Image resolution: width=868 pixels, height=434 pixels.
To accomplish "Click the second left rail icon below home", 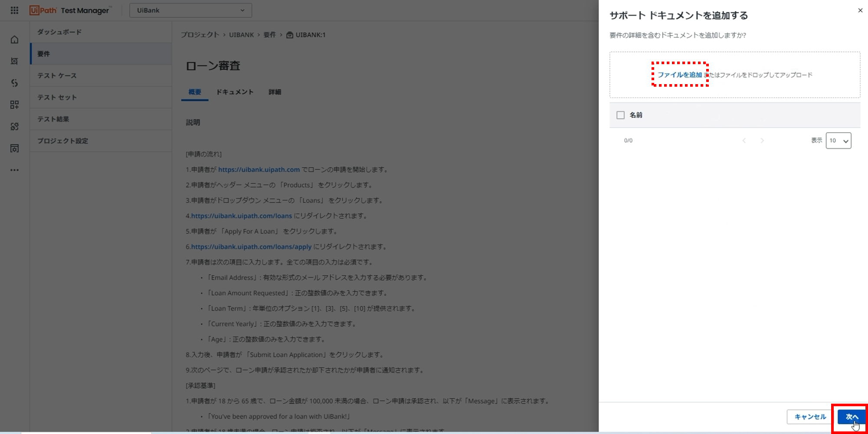I will pyautogui.click(x=14, y=61).
